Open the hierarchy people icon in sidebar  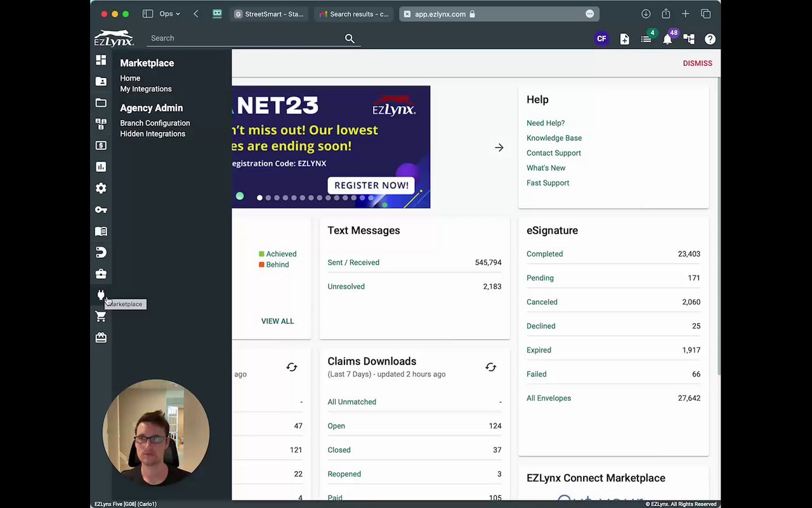pyautogui.click(x=101, y=124)
